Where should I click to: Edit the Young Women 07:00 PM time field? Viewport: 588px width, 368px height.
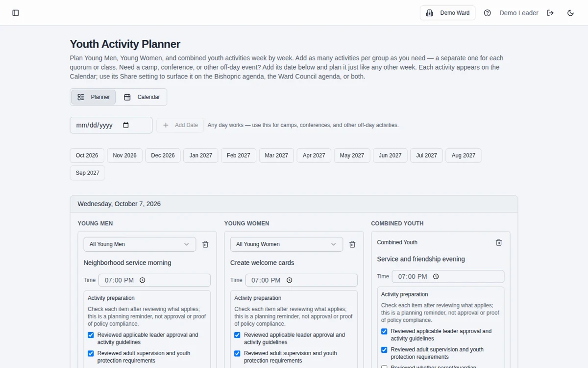[301, 280]
